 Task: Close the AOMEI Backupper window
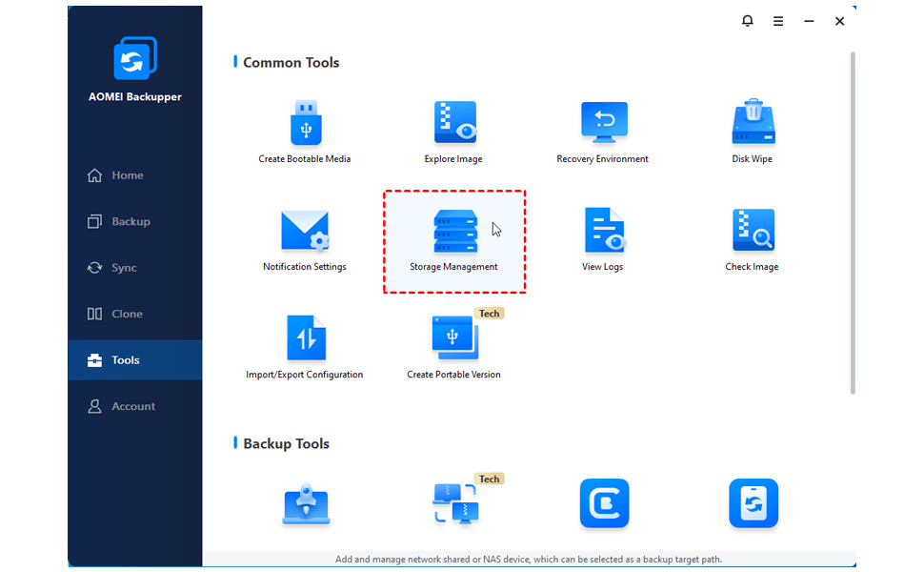(x=840, y=21)
